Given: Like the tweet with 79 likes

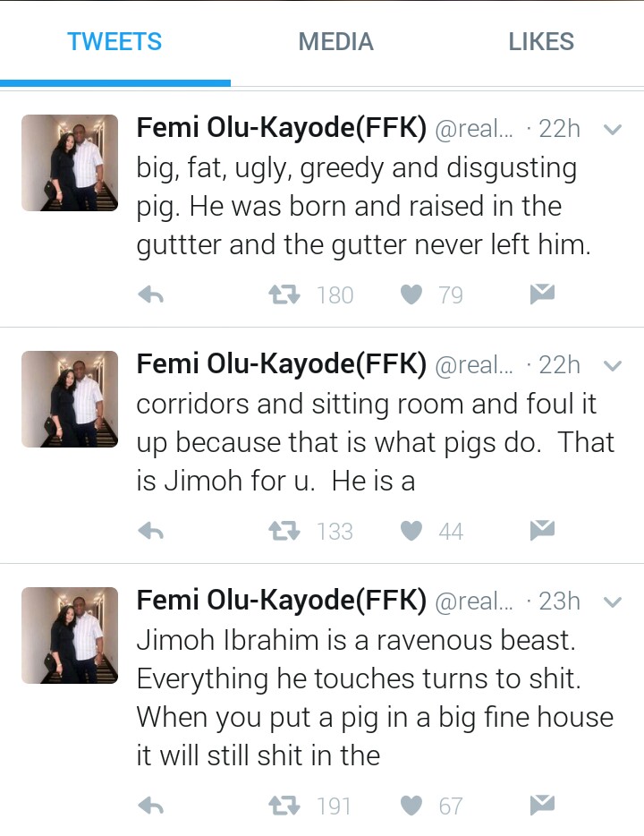Looking at the screenshot, I should point(411,294).
